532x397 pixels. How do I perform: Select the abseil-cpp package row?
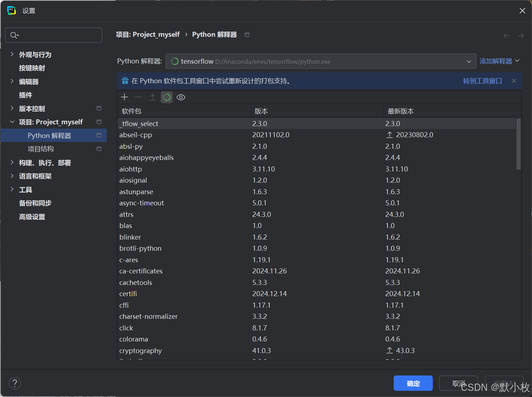317,135
